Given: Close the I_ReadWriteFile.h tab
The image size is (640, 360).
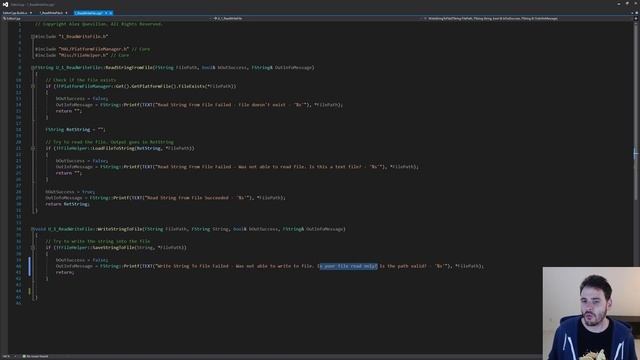Looking at the screenshot, I should point(66,13).
